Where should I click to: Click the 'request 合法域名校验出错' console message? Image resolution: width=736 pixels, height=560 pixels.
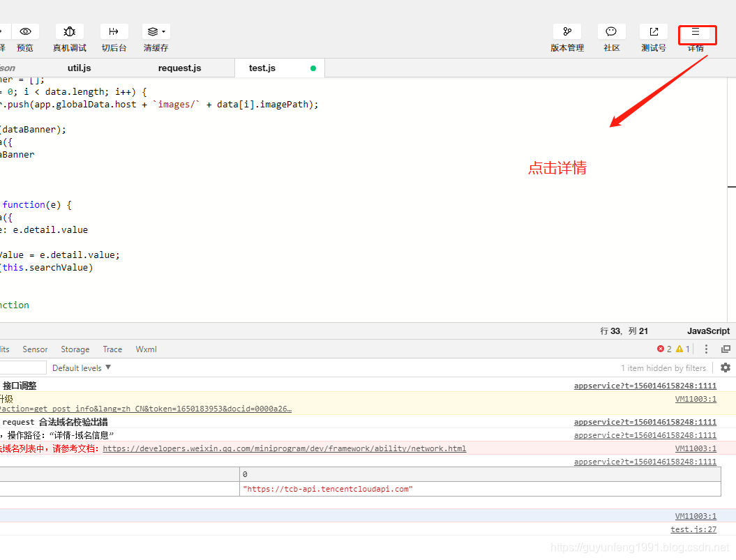click(x=55, y=422)
